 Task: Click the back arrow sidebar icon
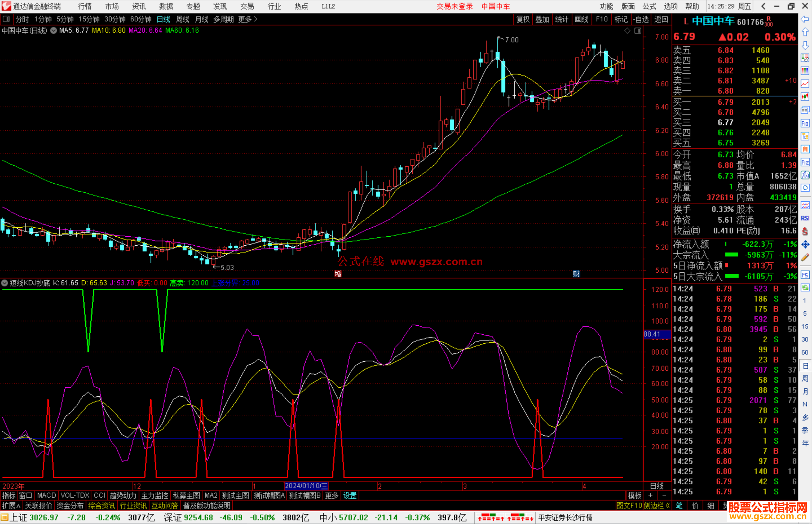pos(805,19)
